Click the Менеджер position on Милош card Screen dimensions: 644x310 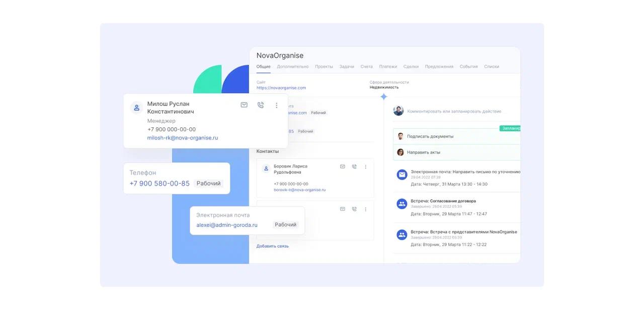coord(162,121)
